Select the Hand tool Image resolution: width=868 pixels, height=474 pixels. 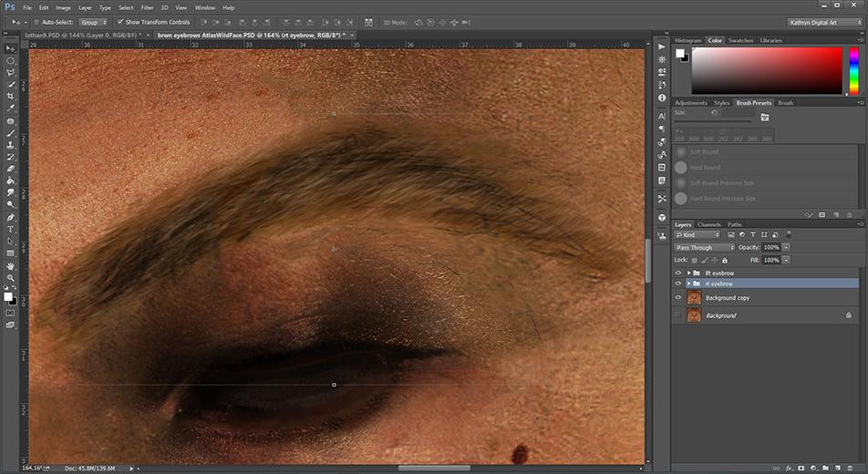pos(10,265)
